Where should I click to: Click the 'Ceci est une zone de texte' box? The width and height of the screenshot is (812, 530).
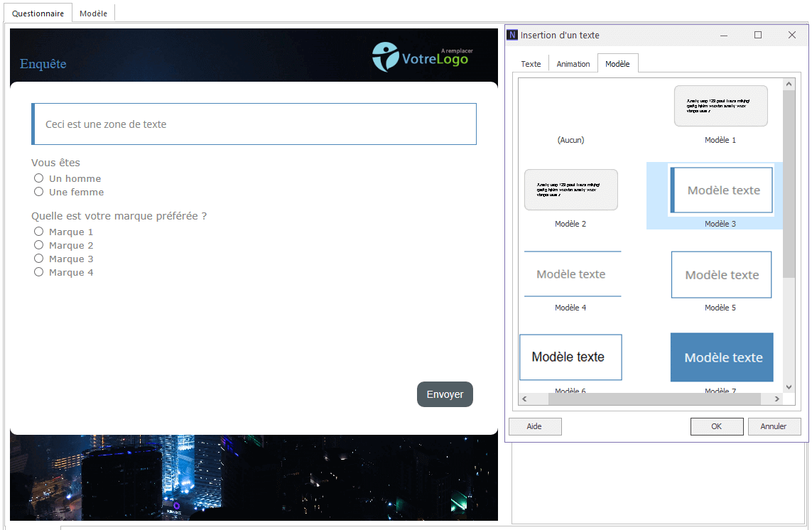(x=254, y=124)
